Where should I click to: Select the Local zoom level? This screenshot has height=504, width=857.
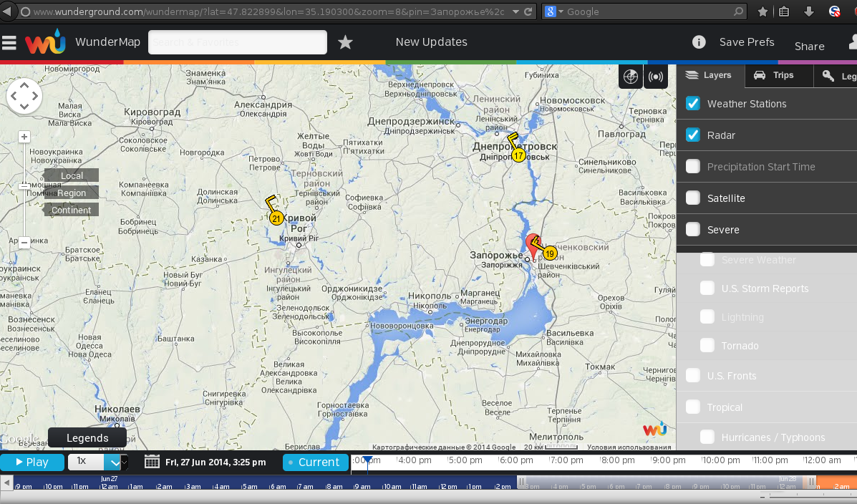point(72,175)
